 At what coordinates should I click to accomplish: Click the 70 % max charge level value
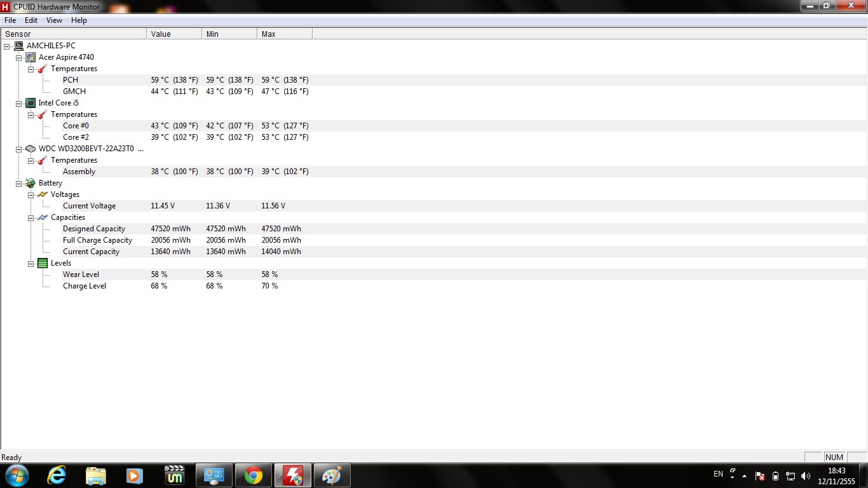(x=269, y=286)
